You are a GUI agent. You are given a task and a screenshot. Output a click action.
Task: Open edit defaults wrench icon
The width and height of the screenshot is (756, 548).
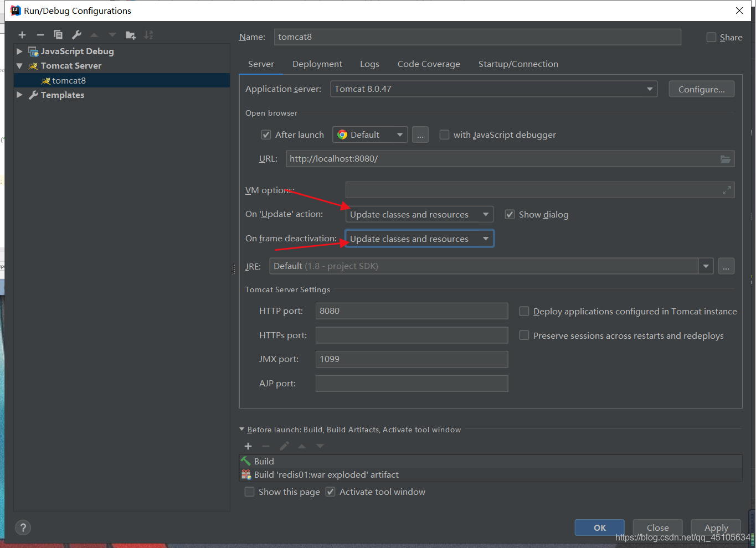[76, 35]
